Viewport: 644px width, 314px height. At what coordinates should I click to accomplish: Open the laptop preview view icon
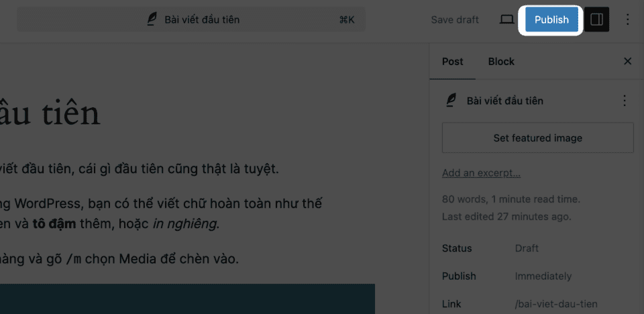click(507, 19)
